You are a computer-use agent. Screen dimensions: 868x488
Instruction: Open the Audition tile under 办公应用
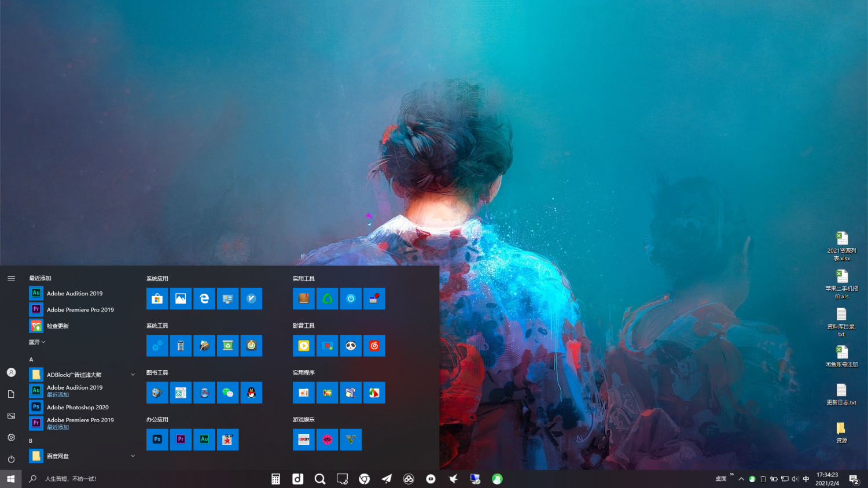[x=204, y=439]
